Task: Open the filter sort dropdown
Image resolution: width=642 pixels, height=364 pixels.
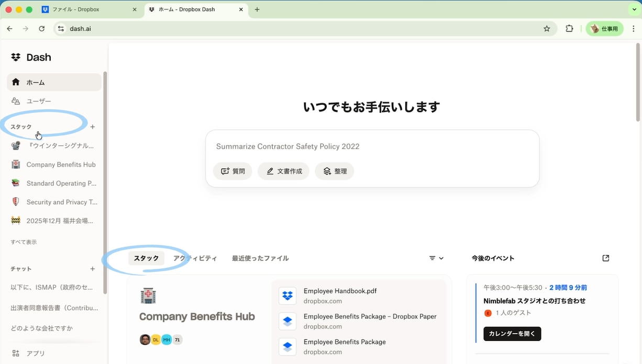Action: pyautogui.click(x=436, y=258)
